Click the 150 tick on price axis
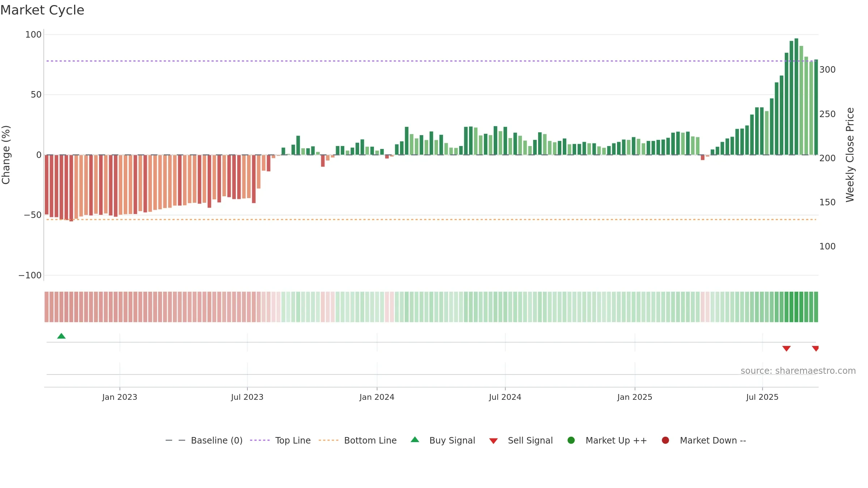 point(827,202)
